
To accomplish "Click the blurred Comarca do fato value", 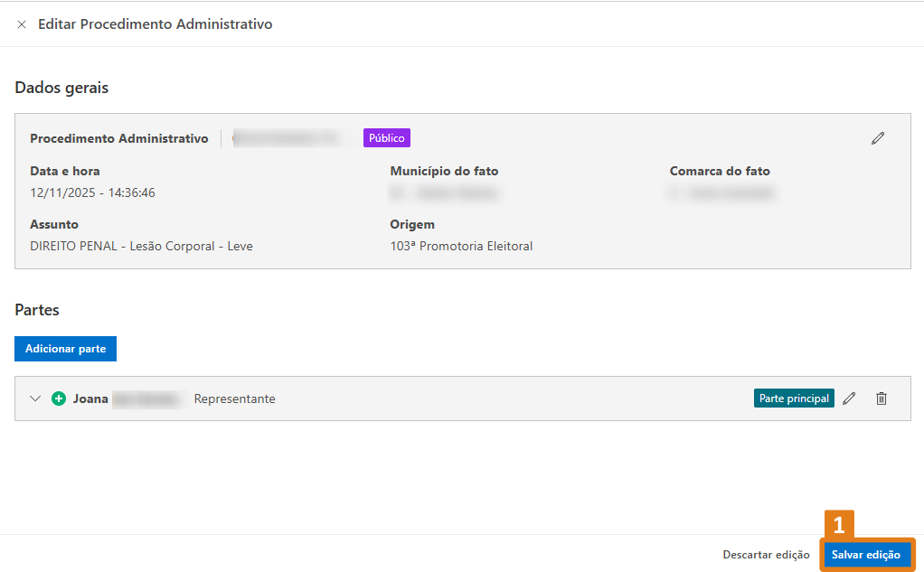I will pos(721,192).
